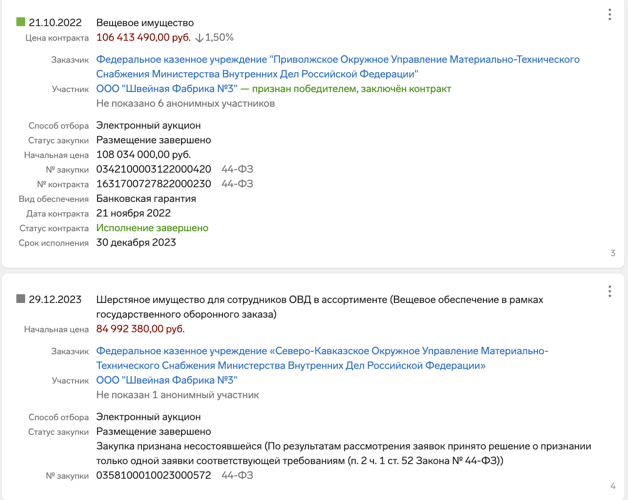Click the green status square next to 21.10.2022
This screenshot has width=628, height=500.
tap(20, 22)
